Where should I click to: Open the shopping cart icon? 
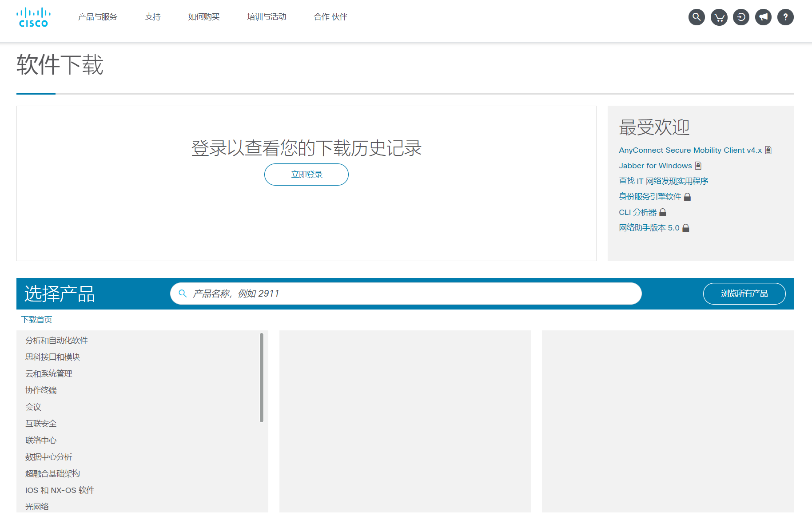pos(719,17)
